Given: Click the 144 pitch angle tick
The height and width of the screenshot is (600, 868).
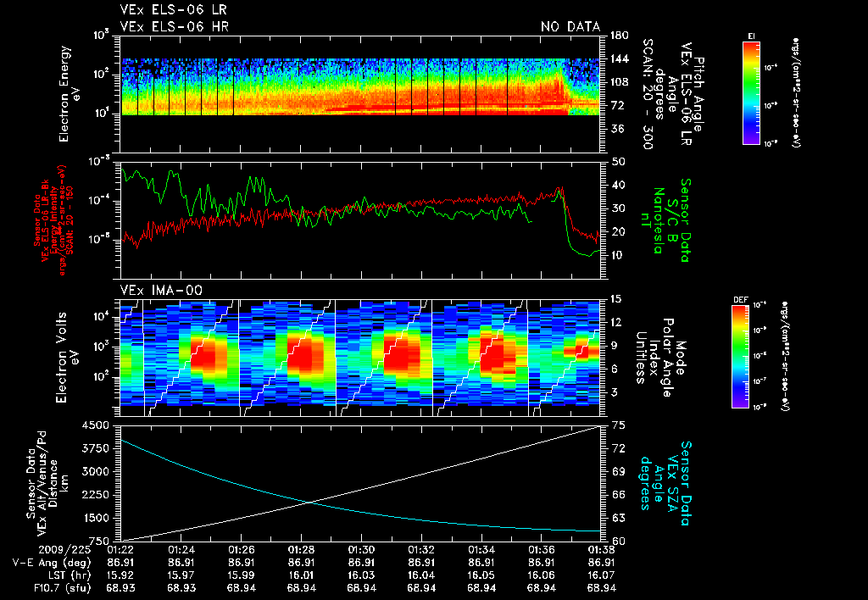Looking at the screenshot, I should pyautogui.click(x=620, y=58).
